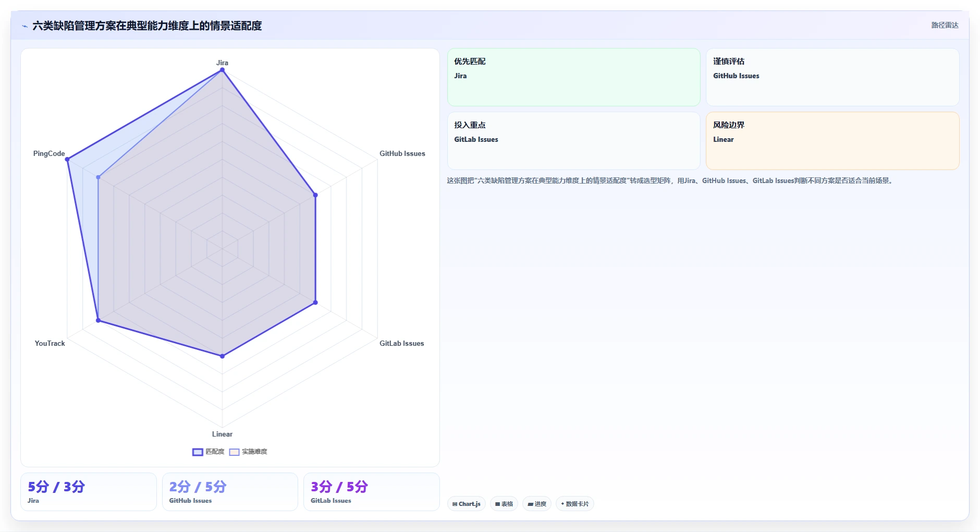This screenshot has width=980, height=532.
Task: Click the small icon beside the panel title
Action: click(24, 26)
